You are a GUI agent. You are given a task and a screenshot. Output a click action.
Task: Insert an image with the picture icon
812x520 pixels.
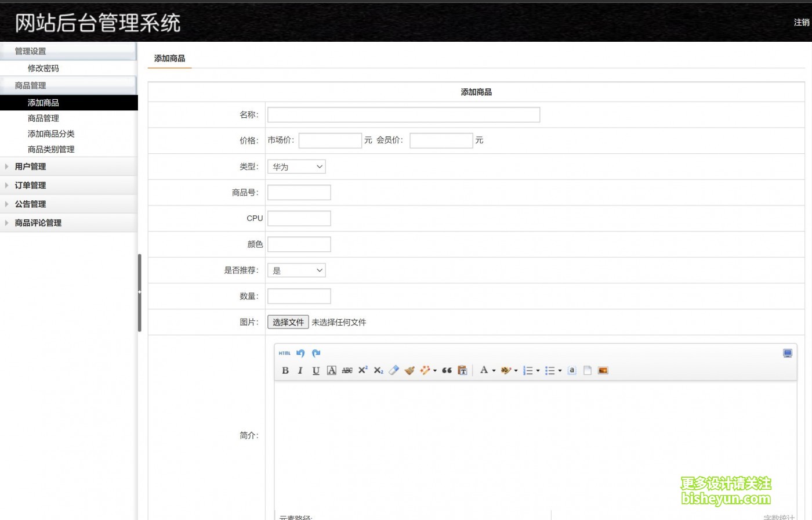(x=603, y=370)
